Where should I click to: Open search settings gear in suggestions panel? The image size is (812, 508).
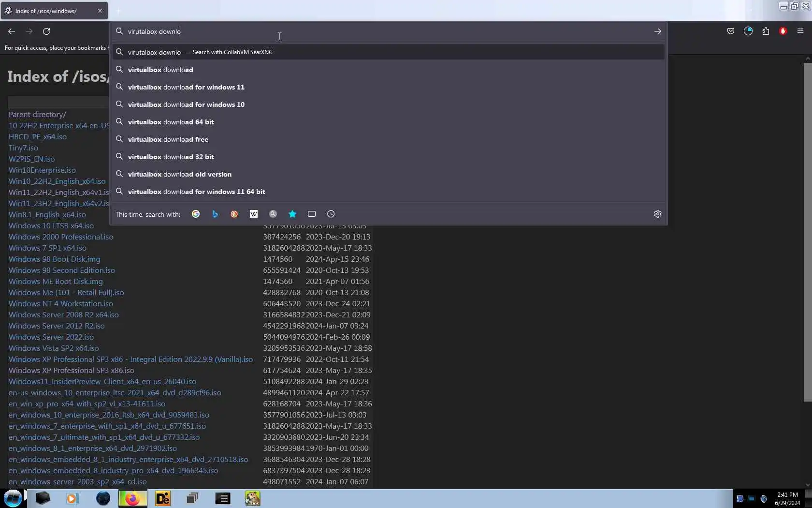(x=658, y=214)
